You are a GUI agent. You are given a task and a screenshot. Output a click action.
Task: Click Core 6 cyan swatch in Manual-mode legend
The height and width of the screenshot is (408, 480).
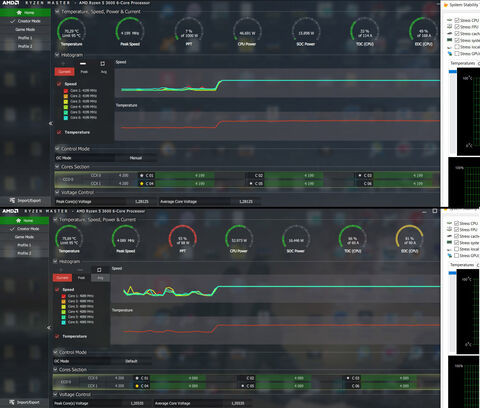(66, 118)
